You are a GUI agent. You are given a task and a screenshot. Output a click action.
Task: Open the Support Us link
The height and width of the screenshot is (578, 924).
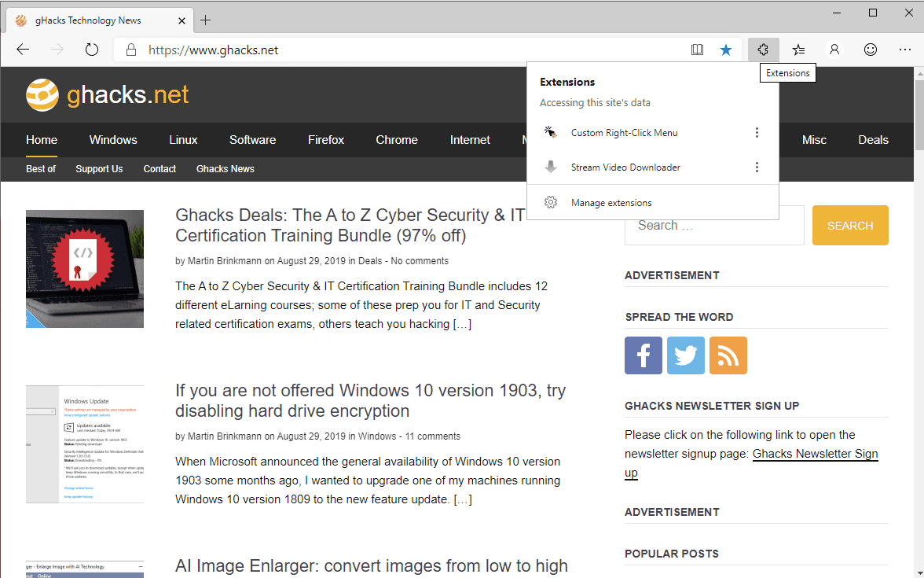point(99,168)
